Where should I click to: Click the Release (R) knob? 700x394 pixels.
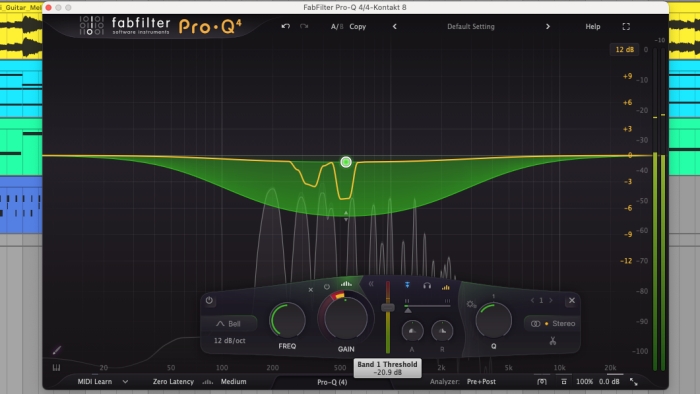tap(442, 331)
